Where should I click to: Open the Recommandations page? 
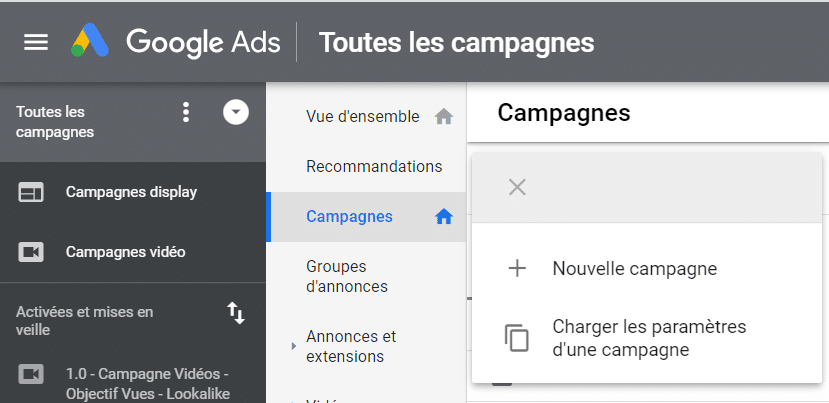[x=373, y=166]
